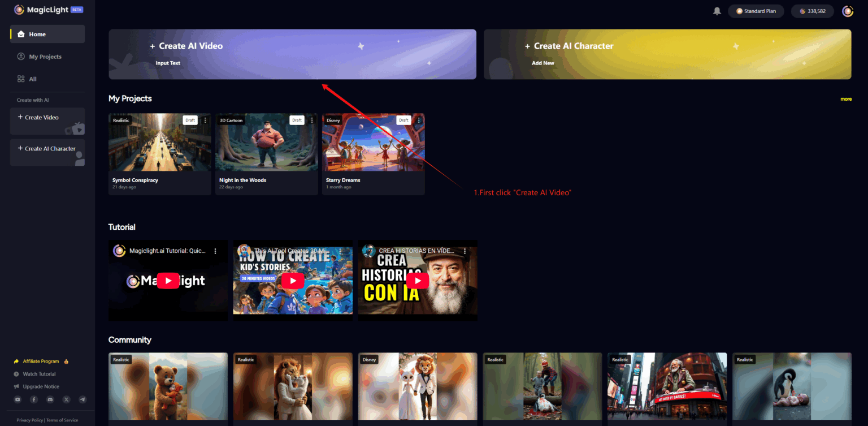Open your profile avatar
This screenshot has height=426, width=868.
point(848,11)
